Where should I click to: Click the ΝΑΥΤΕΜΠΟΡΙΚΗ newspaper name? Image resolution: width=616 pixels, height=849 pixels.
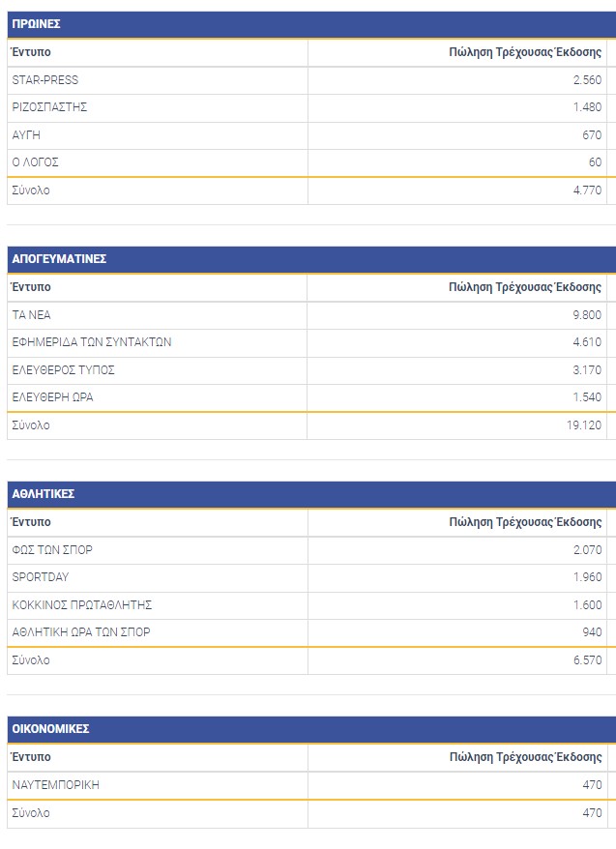point(55,785)
